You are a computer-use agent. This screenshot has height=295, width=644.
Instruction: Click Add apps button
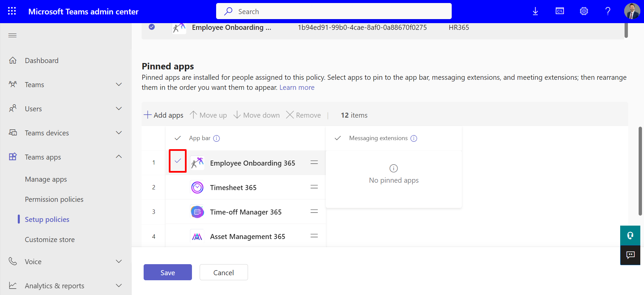click(163, 115)
